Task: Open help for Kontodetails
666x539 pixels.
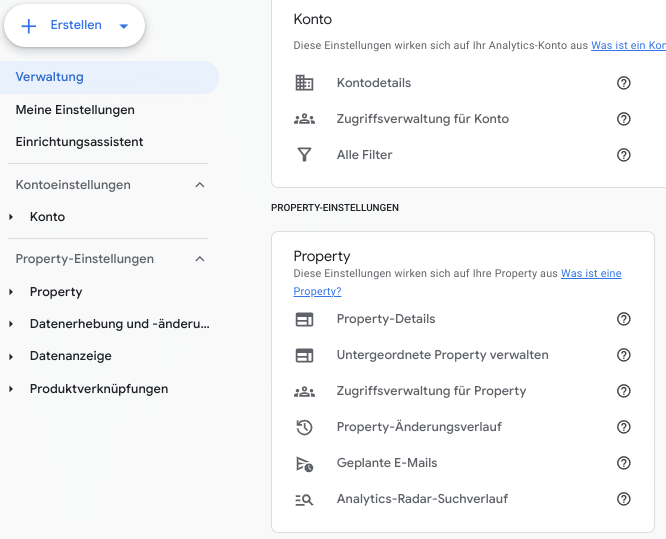Action: click(624, 83)
